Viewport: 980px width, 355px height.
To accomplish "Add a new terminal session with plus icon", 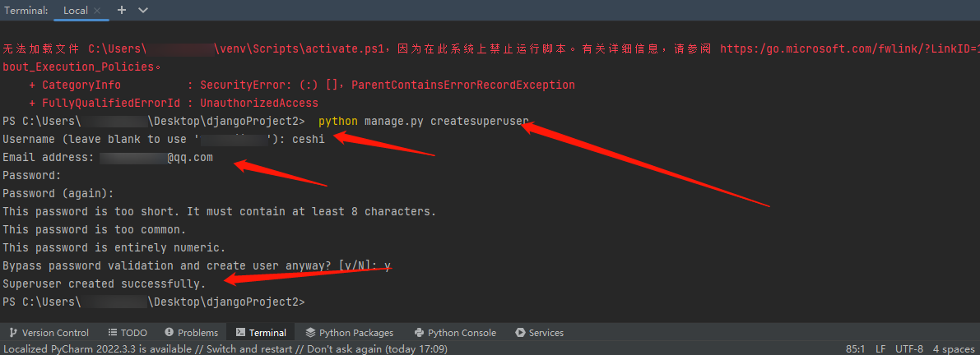I will tap(122, 10).
